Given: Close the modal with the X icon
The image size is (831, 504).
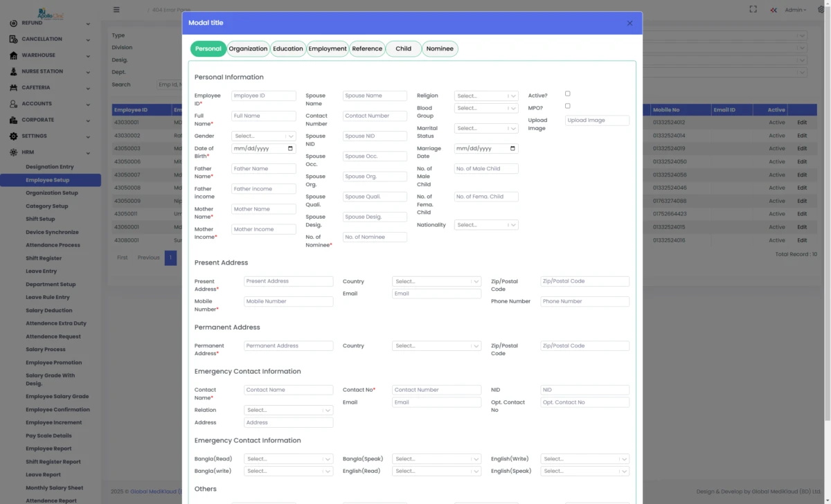Looking at the screenshot, I should [629, 23].
